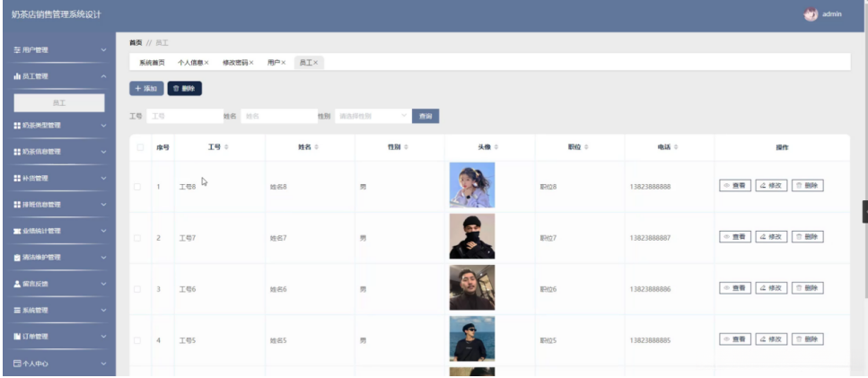Sort by 工号 column arrows

(x=226, y=147)
